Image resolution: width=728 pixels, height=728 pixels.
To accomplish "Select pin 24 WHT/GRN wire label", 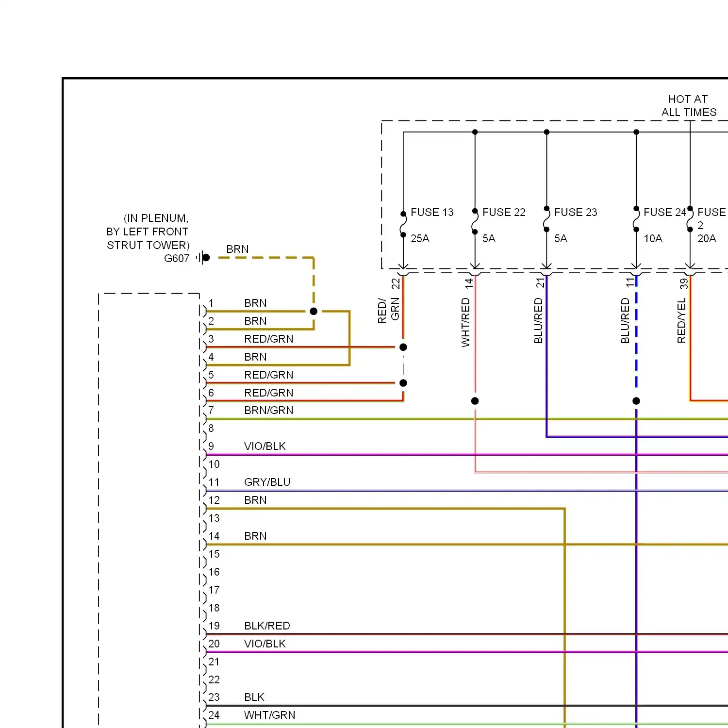I will pyautogui.click(x=269, y=715).
